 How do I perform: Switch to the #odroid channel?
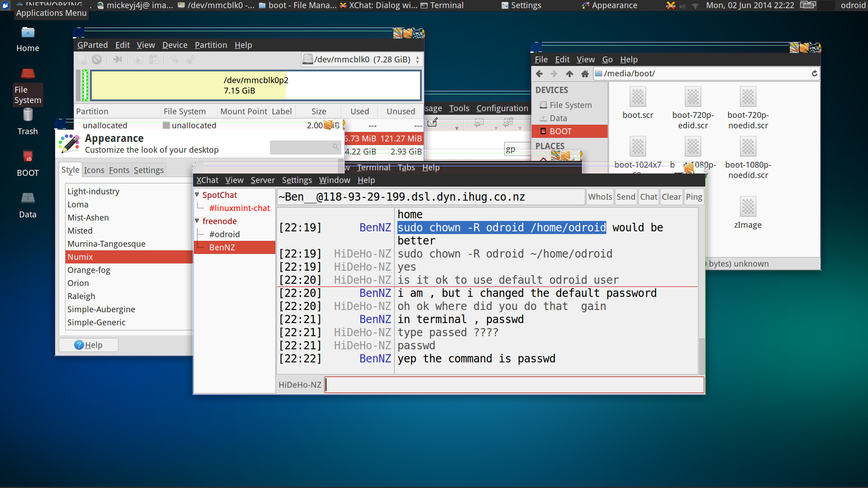tap(224, 234)
